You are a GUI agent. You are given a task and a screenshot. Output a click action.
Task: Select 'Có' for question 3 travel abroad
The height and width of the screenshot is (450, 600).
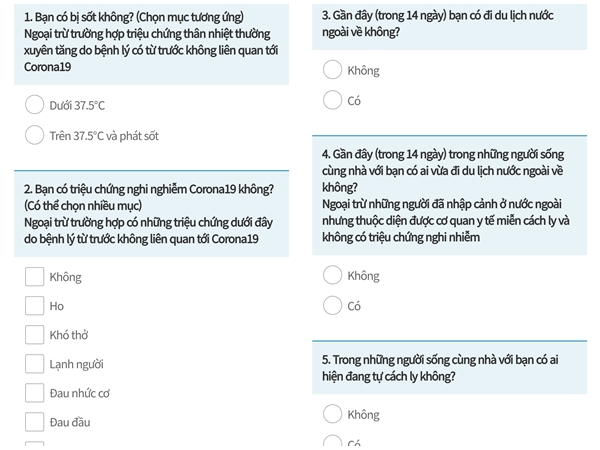tap(332, 100)
